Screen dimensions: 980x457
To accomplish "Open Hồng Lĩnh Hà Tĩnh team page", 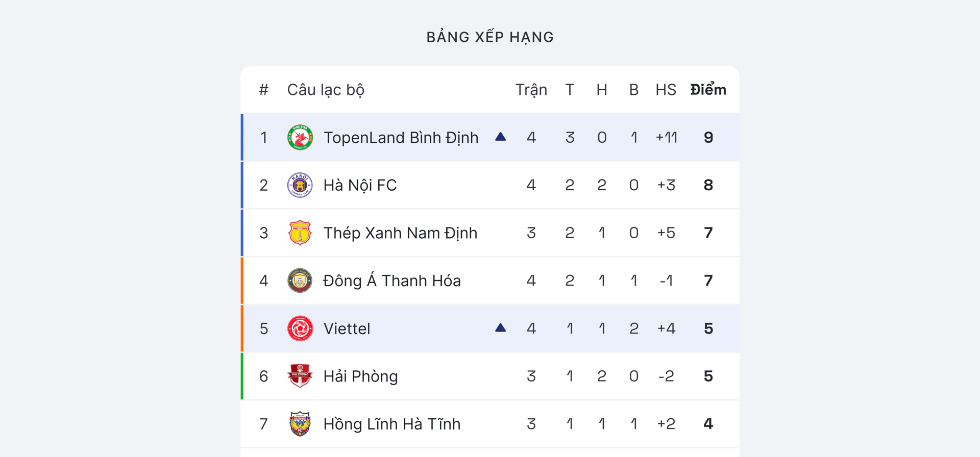I will 391,424.
